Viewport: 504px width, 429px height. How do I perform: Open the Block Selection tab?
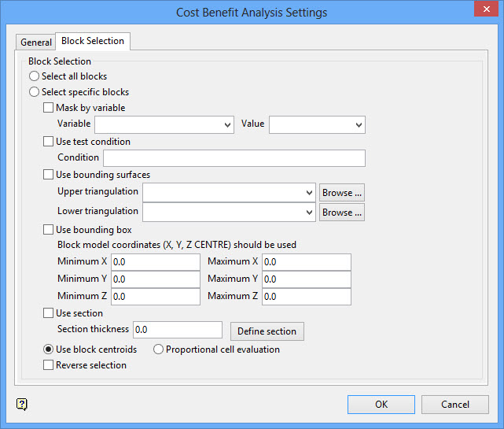92,41
